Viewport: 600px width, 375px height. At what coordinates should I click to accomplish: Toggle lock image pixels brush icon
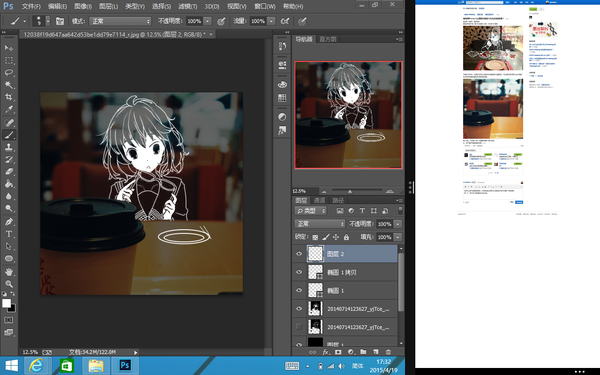(326, 237)
